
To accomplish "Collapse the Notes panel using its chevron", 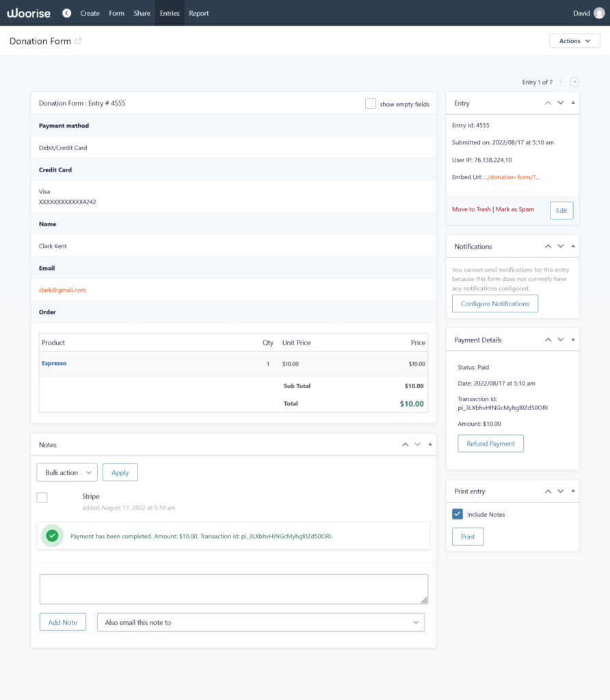I will 405,444.
